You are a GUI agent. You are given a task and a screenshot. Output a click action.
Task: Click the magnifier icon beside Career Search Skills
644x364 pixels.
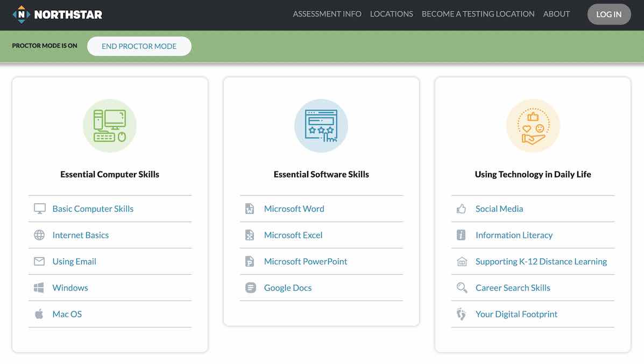[462, 288]
